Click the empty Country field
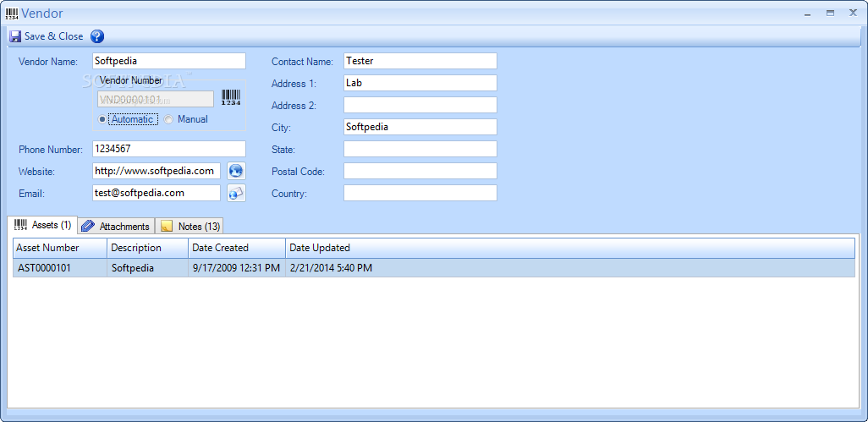The height and width of the screenshot is (422, 868). tap(420, 193)
